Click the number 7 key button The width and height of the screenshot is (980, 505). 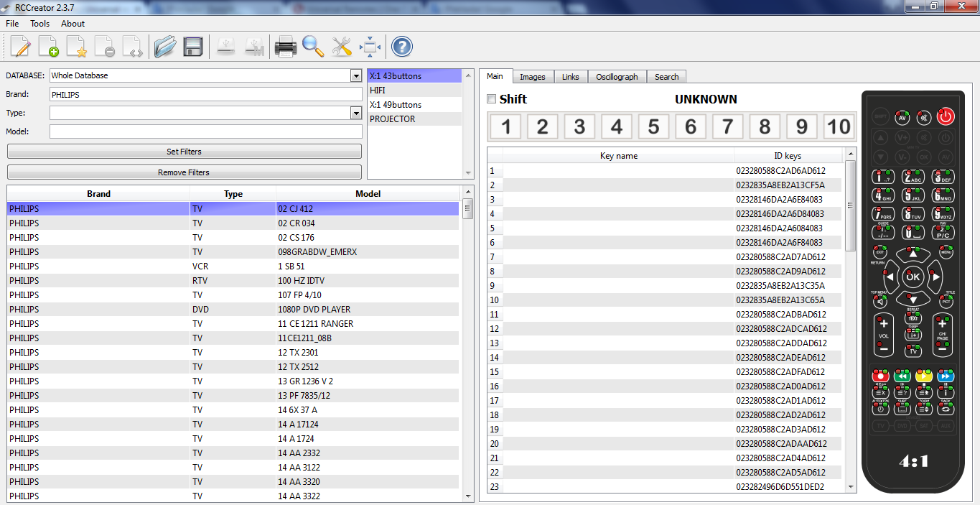click(x=727, y=127)
